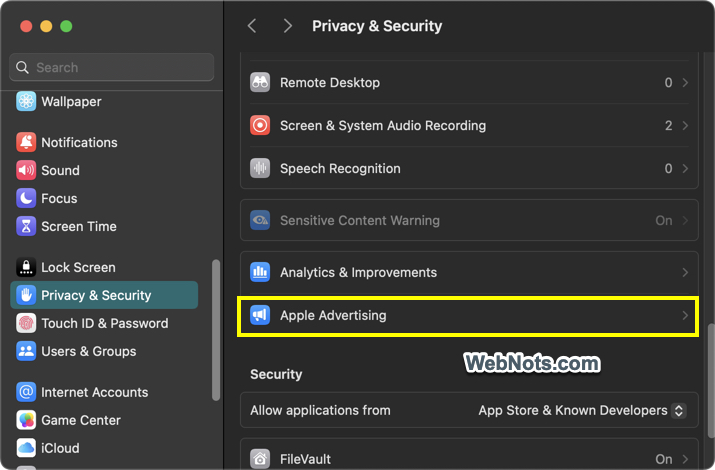Click the Remote Desktop count 0

click(x=668, y=83)
